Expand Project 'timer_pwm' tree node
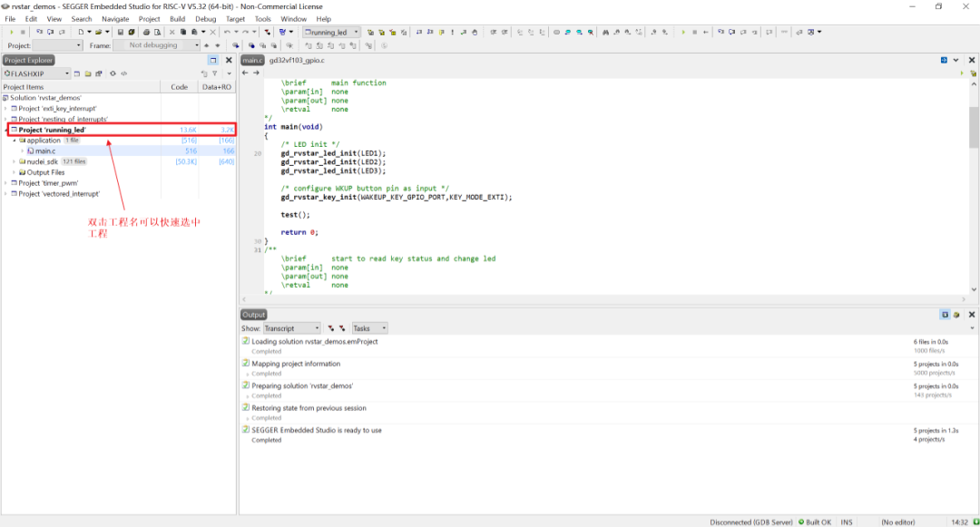 5,183
